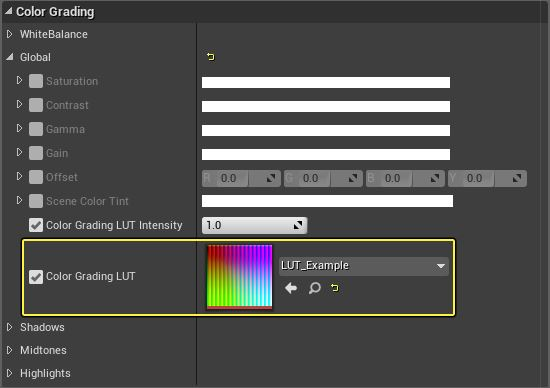
Task: Click the Gamma color bar
Action: pyautogui.click(x=326, y=131)
